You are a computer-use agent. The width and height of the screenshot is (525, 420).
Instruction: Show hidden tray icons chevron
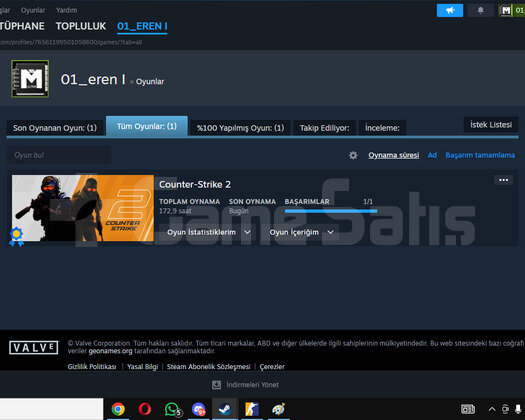click(492, 409)
